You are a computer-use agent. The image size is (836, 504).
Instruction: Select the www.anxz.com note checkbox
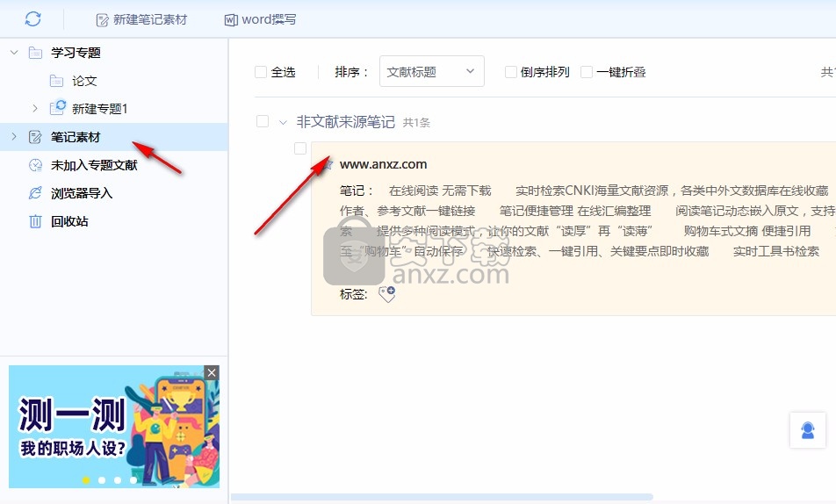[300, 148]
